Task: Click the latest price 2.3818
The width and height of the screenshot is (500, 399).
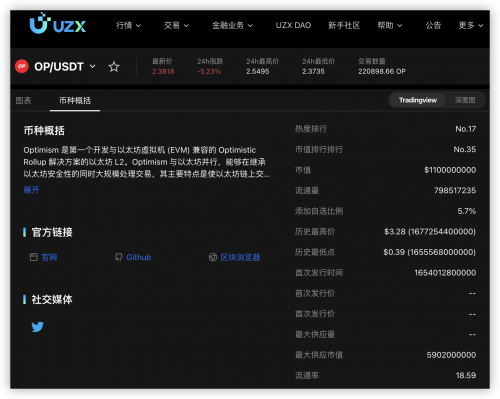Action: 163,71
